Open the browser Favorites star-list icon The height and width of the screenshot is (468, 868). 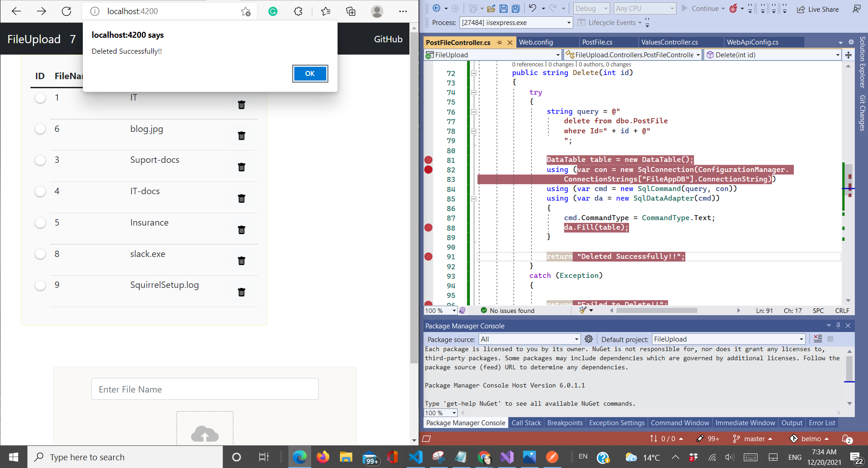coord(326,11)
